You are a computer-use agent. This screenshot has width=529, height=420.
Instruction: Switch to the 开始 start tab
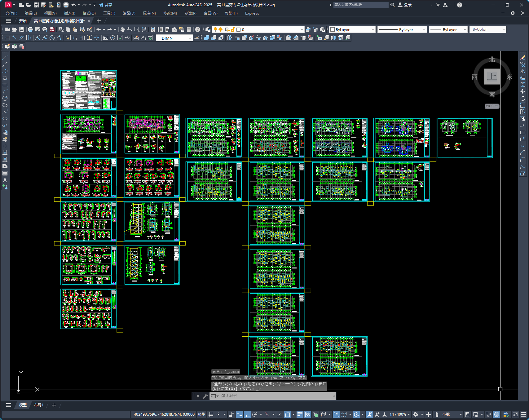pyautogui.click(x=23, y=21)
